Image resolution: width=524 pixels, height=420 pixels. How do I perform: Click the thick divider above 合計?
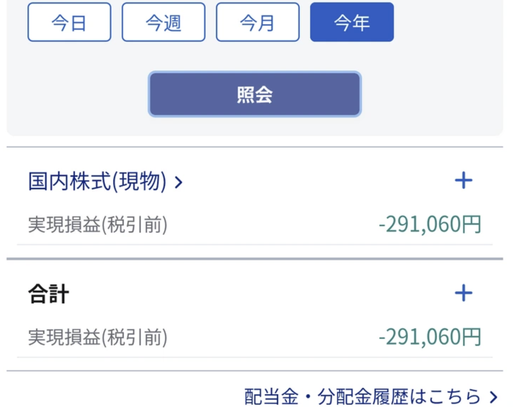pyautogui.click(x=255, y=259)
